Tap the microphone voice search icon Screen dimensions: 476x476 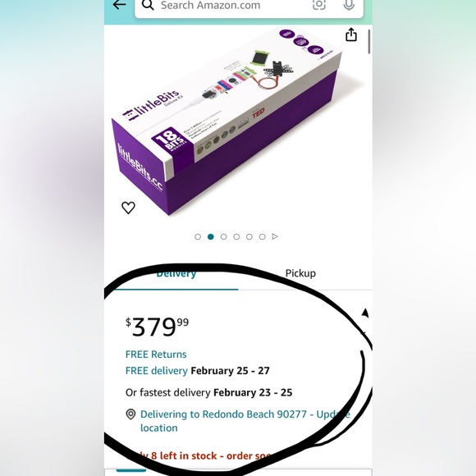click(349, 4)
